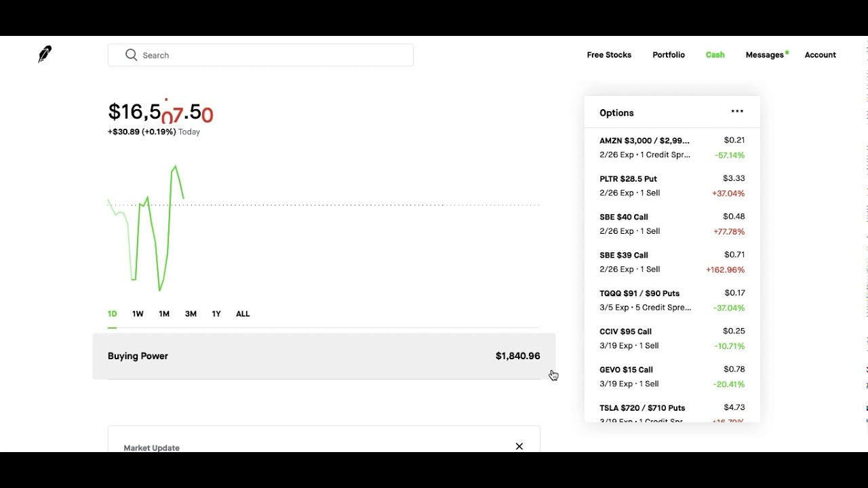Image resolution: width=868 pixels, height=488 pixels.
Task: Switch chart to 1W range
Action: pos(138,314)
